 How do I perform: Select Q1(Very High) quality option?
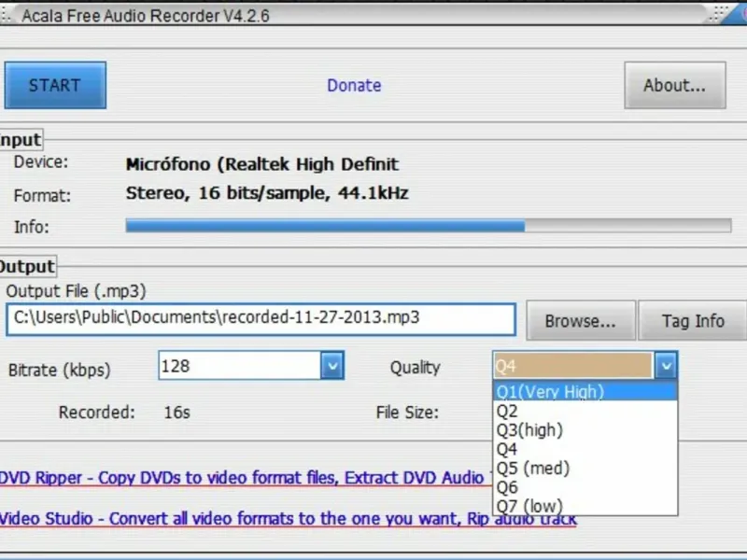(x=585, y=391)
